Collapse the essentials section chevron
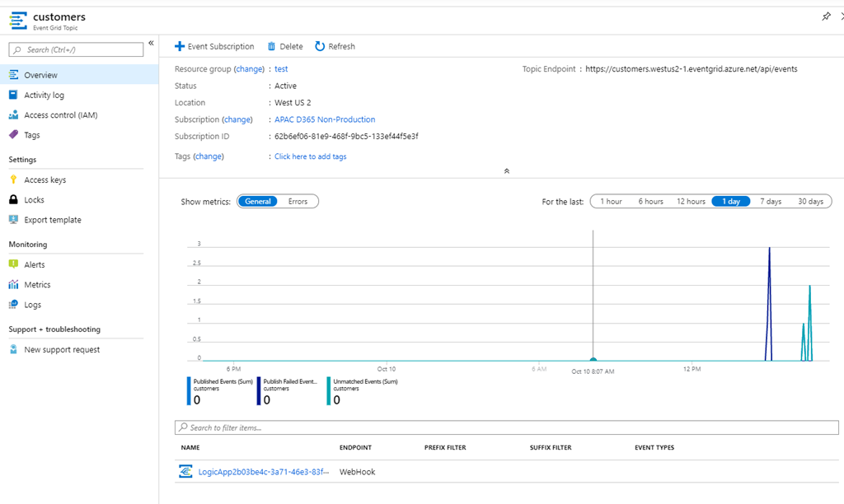The width and height of the screenshot is (844, 504). click(x=507, y=171)
